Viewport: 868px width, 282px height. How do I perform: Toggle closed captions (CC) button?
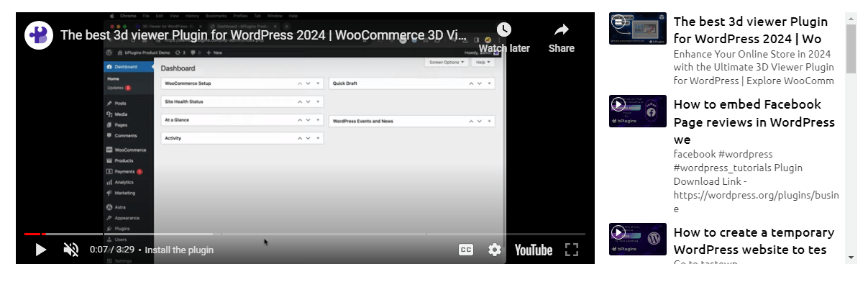click(466, 250)
